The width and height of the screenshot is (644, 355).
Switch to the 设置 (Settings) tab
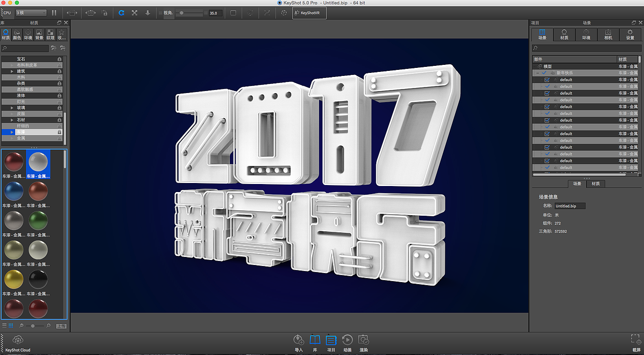630,34
